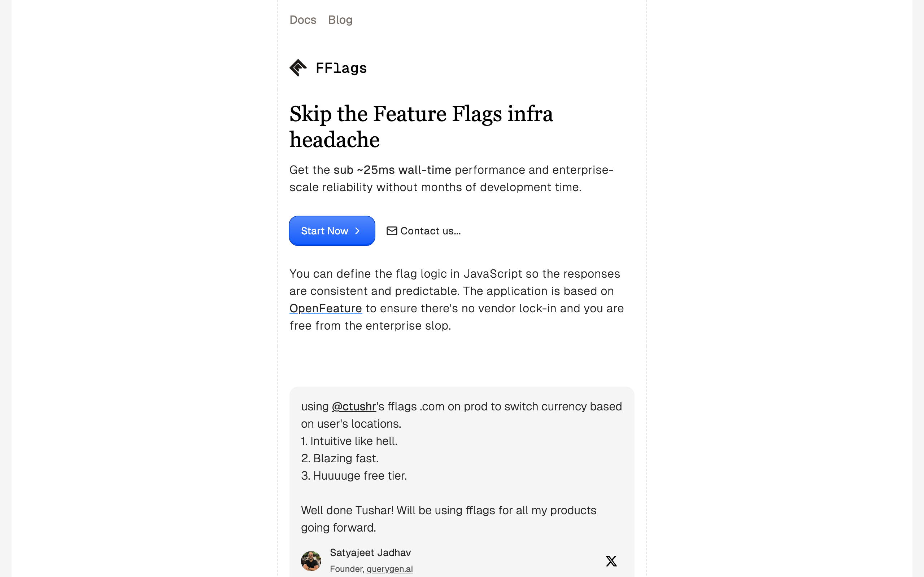Click the chevron arrow inside Start Now
The image size is (924, 577).
pos(357,231)
